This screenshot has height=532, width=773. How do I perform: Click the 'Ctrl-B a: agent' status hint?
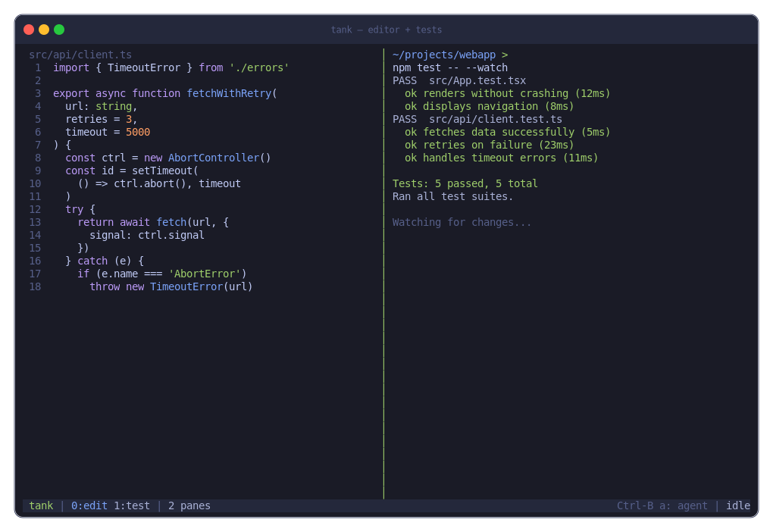(662, 505)
